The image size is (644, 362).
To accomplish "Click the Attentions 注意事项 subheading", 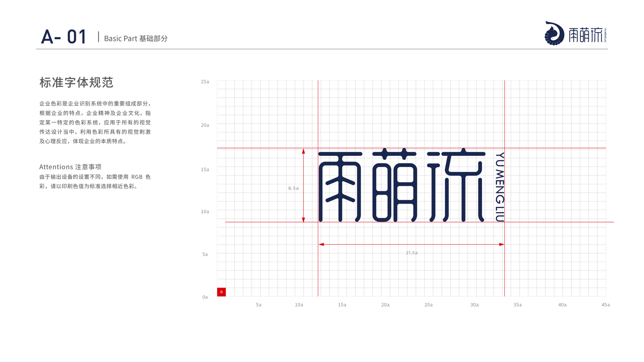I will 70,167.
